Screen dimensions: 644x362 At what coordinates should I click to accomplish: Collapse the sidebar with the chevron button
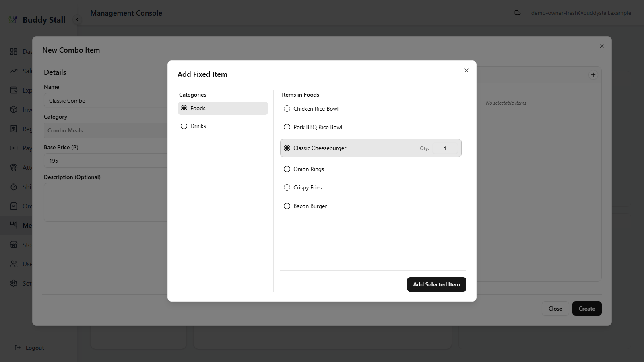[x=77, y=19]
